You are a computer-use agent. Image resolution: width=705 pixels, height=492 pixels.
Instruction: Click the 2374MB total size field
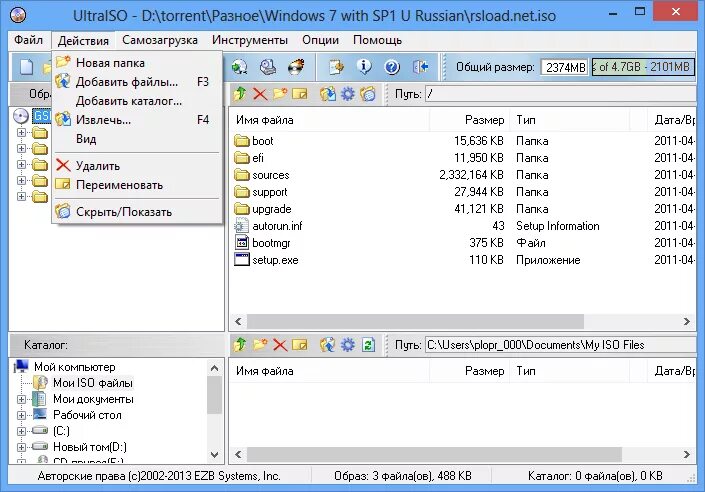click(564, 67)
